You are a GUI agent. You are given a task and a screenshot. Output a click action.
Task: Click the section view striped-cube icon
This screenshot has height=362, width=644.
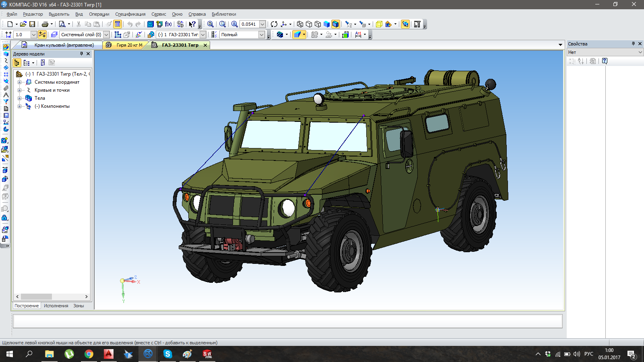point(280,35)
